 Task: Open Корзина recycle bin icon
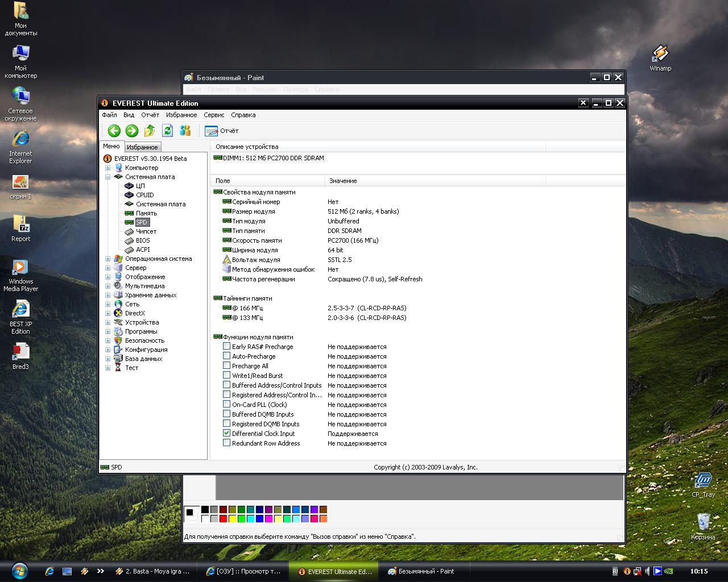pyautogui.click(x=703, y=526)
